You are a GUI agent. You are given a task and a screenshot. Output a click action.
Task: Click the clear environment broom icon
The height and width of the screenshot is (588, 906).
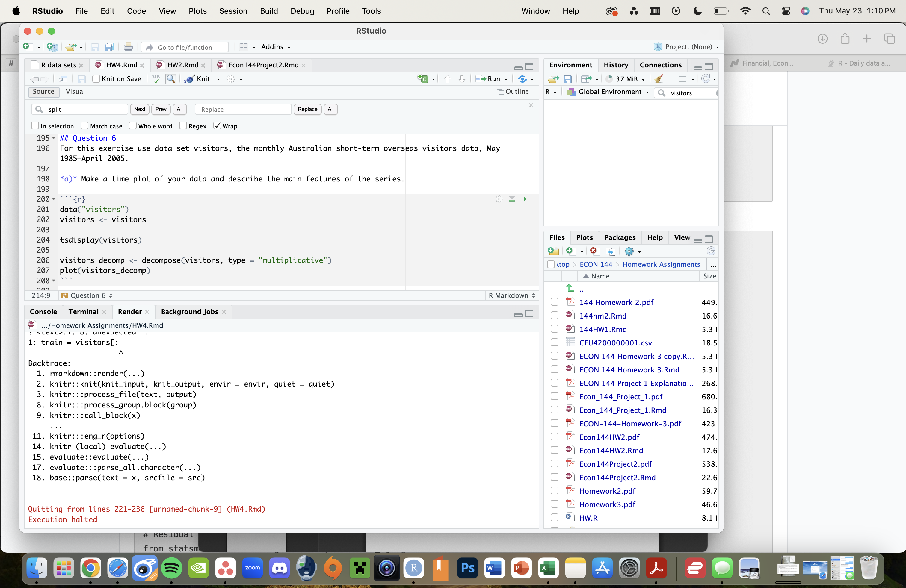659,79
